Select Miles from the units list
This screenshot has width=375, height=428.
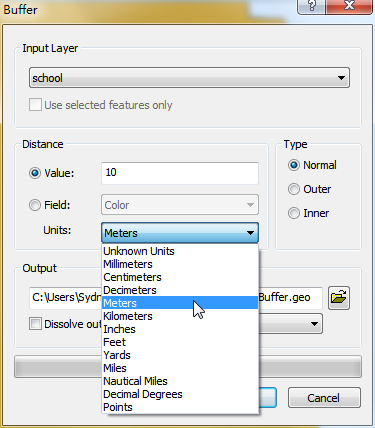point(180,368)
